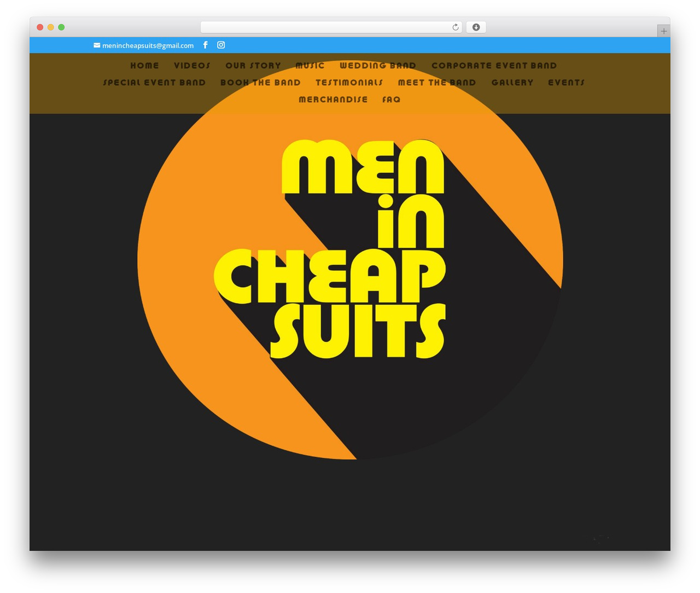Open Special Event Band page
Image resolution: width=700 pixels, height=593 pixels.
154,83
